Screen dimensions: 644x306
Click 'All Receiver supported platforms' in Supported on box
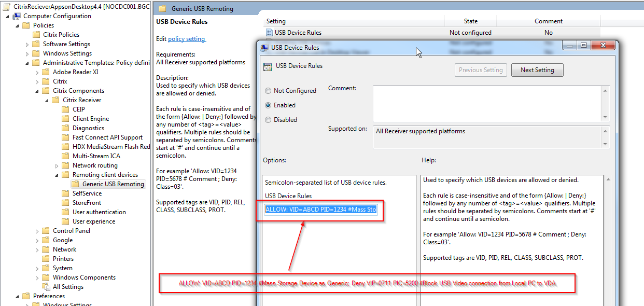[x=421, y=131]
